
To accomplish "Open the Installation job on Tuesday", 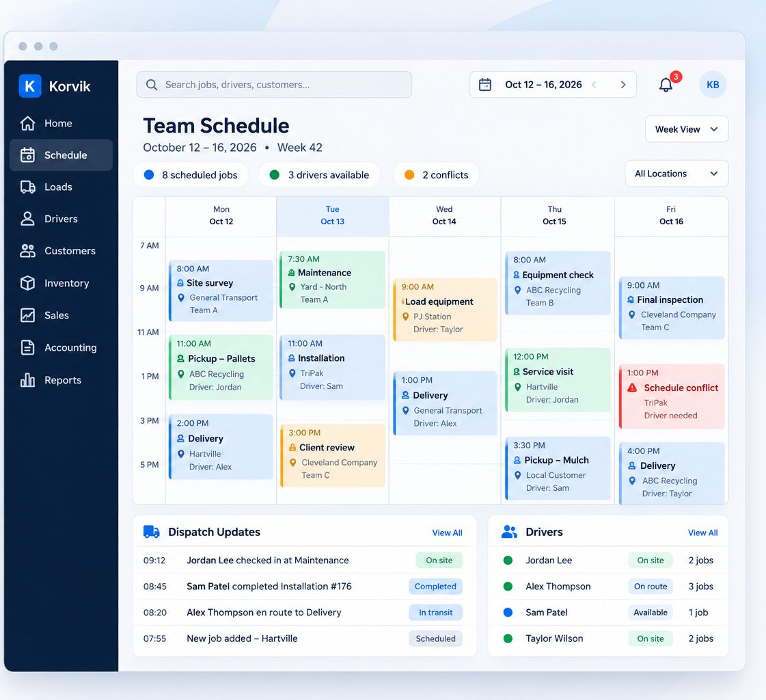I will (333, 367).
